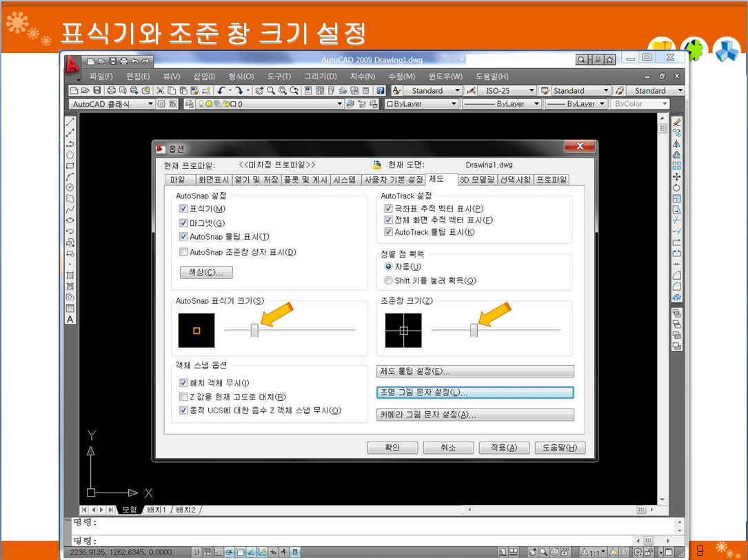
Task: Select the Polygon draw tool
Action: 70,154
